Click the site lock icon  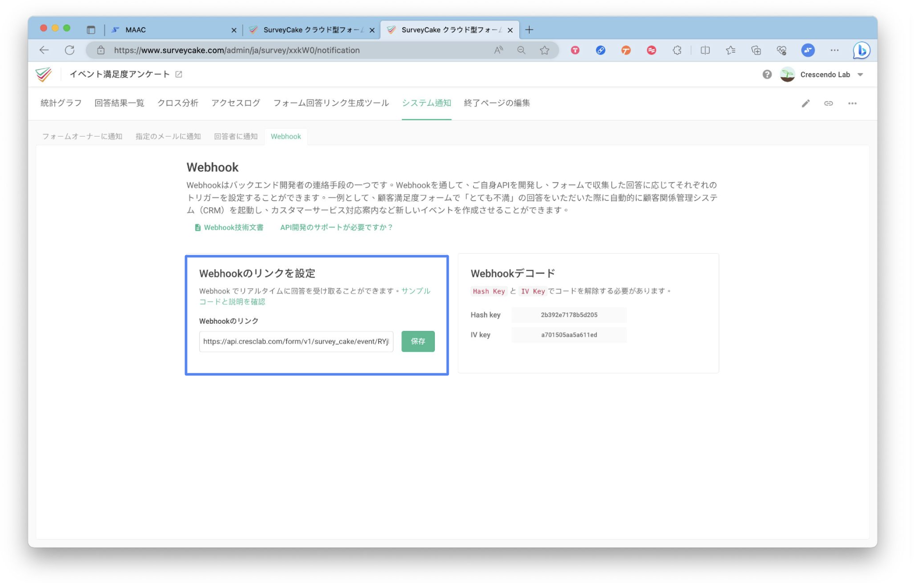coord(101,50)
